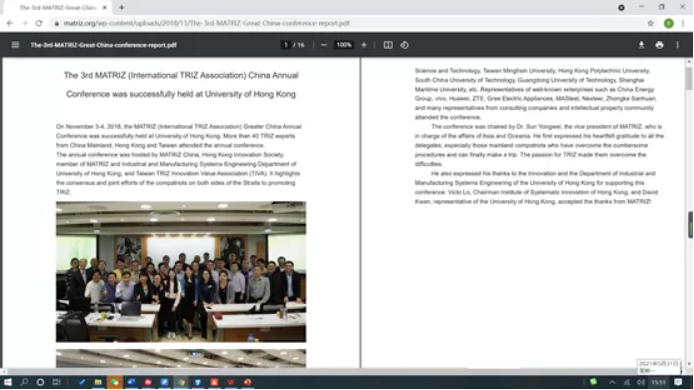Screen dimensions: 694x390
Task: Open the PDF sidebar menu (hamburger icon)
Action: pyautogui.click(x=15, y=45)
